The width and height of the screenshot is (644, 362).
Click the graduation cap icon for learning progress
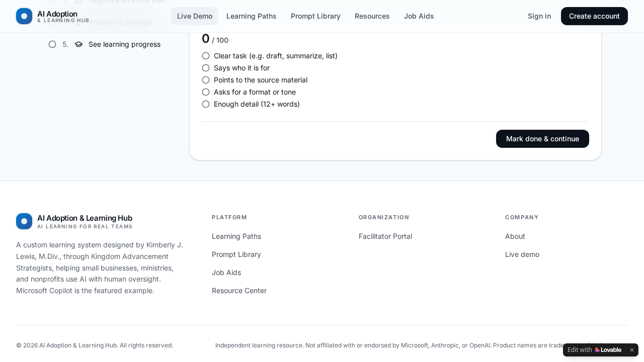(x=78, y=44)
